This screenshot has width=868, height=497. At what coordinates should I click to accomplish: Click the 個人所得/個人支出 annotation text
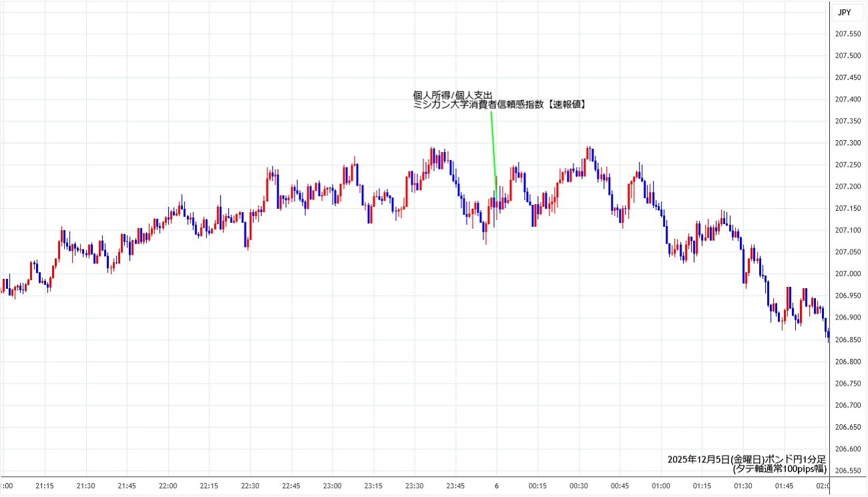point(453,95)
